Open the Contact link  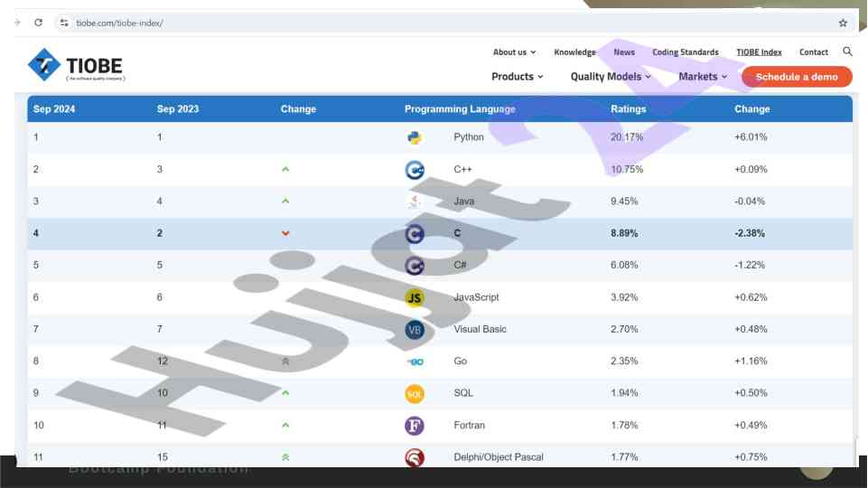pos(813,52)
